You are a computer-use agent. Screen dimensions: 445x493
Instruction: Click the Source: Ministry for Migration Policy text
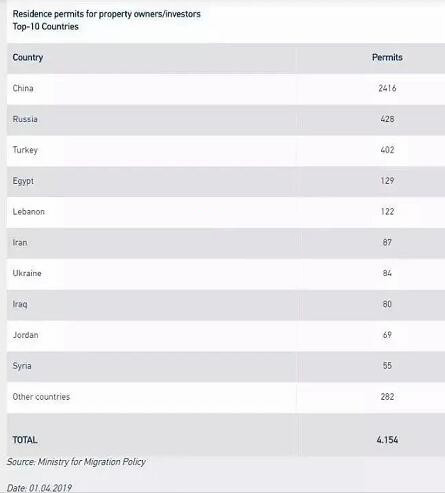pos(76,462)
